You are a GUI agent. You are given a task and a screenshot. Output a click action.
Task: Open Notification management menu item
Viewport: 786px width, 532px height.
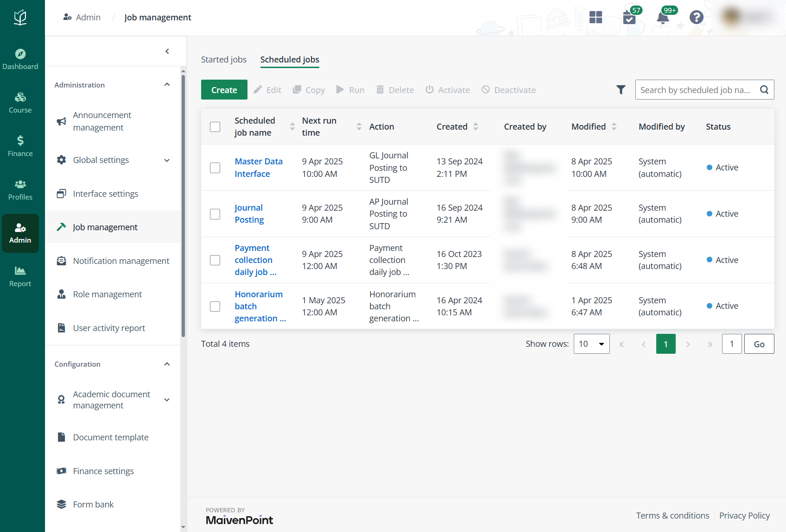tap(113, 261)
